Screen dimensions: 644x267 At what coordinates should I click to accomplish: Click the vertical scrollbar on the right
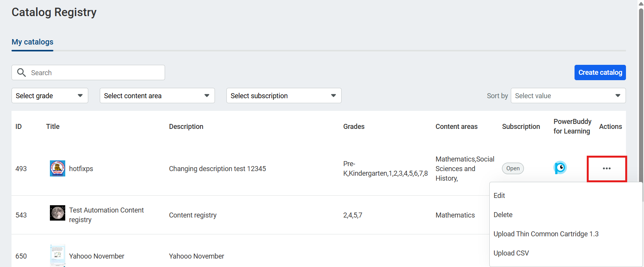(x=641, y=96)
